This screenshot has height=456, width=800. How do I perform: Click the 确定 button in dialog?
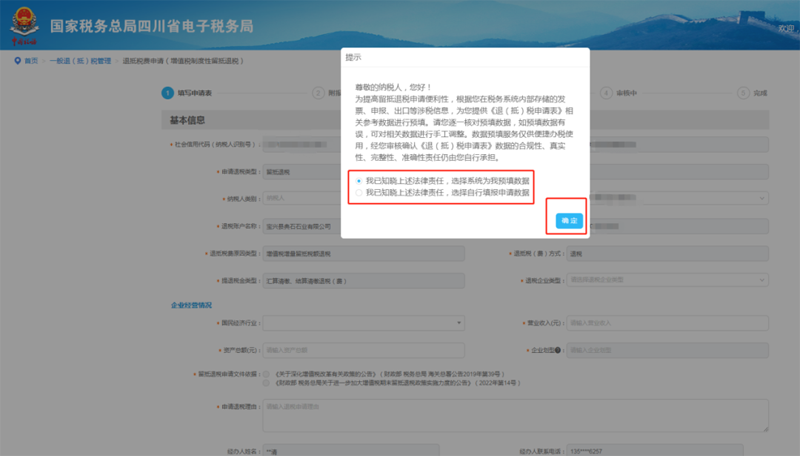click(569, 220)
